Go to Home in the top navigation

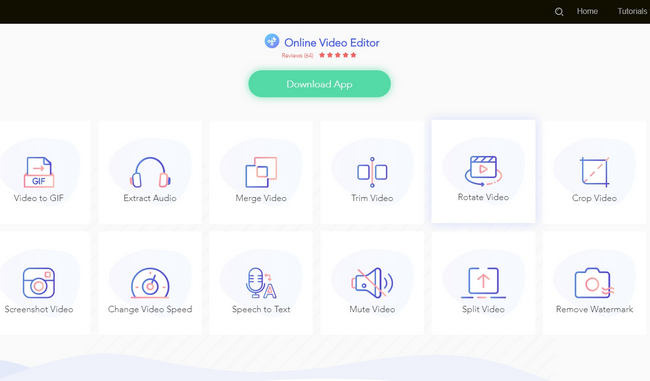tap(587, 11)
